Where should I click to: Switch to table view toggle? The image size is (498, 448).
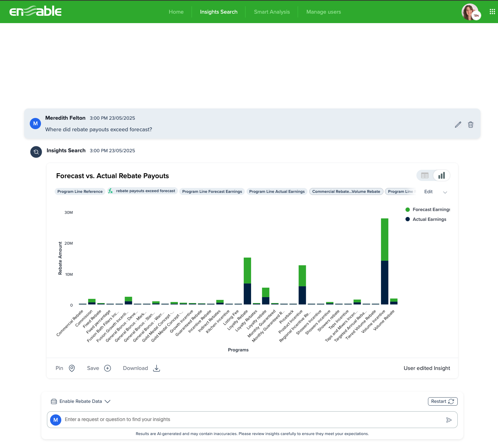(x=425, y=176)
